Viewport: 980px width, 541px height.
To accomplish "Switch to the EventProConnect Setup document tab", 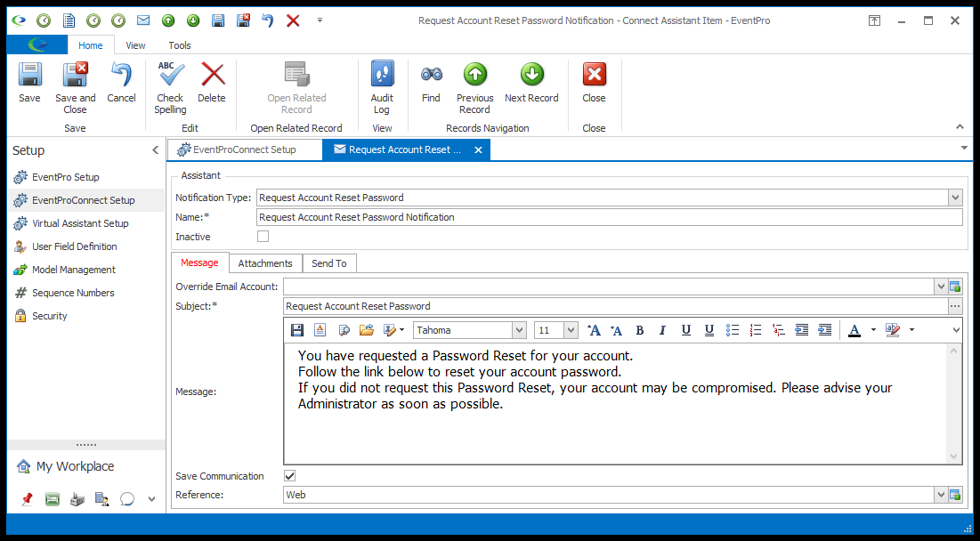I will tap(245, 149).
